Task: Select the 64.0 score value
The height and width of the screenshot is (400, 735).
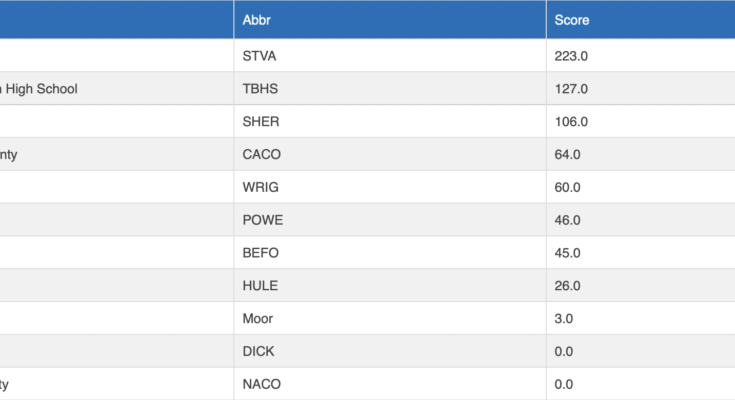Action: [x=568, y=155]
